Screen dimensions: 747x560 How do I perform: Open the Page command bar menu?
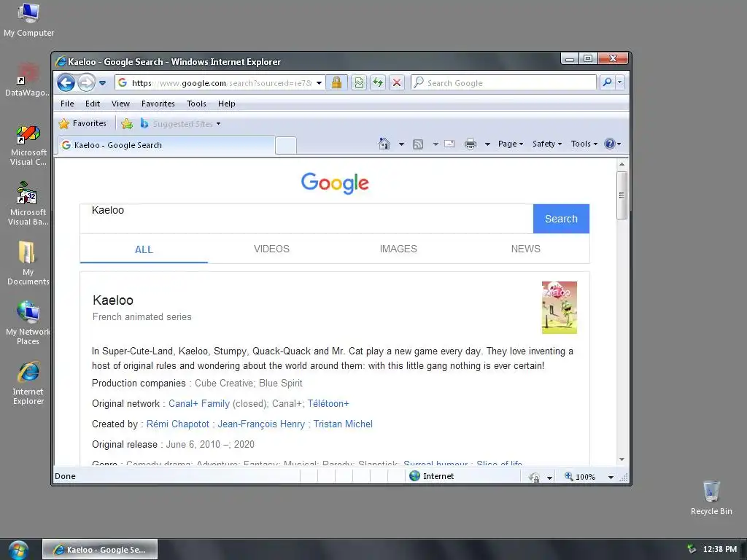(510, 144)
